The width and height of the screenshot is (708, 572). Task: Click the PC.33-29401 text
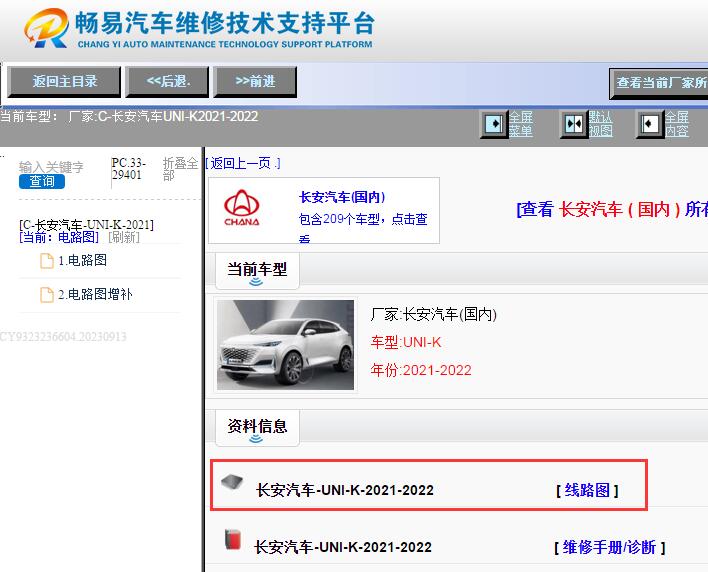128,169
